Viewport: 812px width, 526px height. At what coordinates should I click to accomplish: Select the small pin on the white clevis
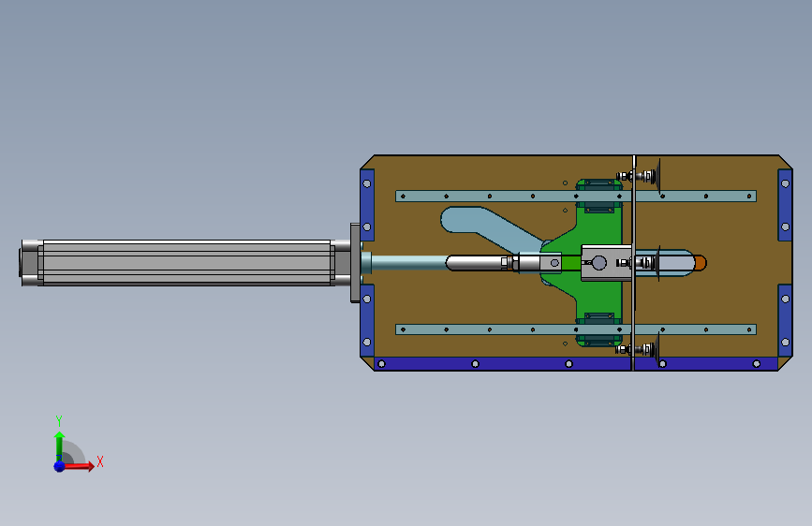coord(554,263)
